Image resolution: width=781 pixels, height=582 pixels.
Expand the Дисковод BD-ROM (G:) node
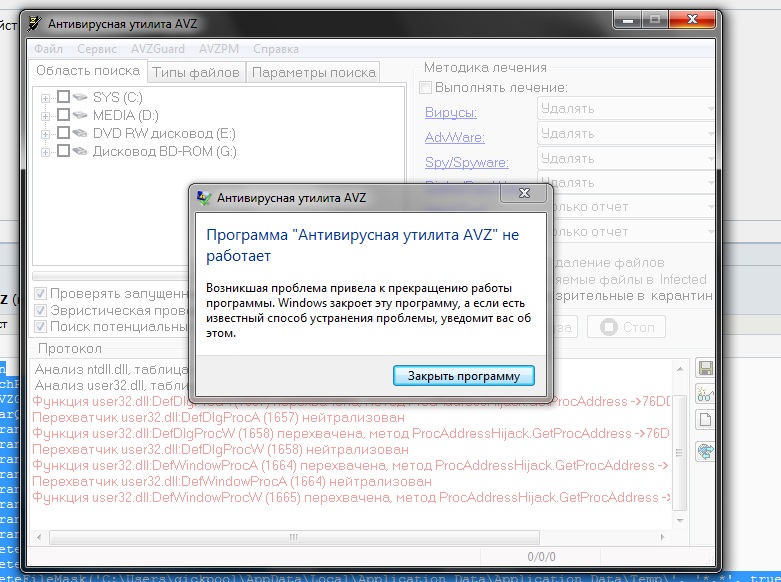45,152
